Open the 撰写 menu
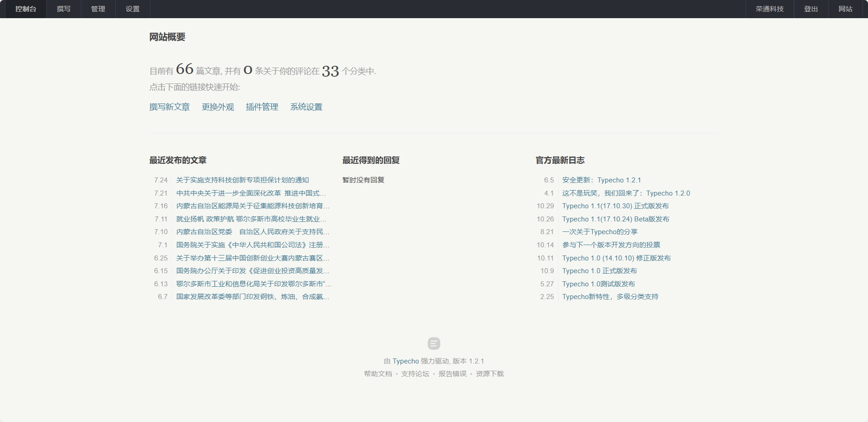 click(63, 9)
